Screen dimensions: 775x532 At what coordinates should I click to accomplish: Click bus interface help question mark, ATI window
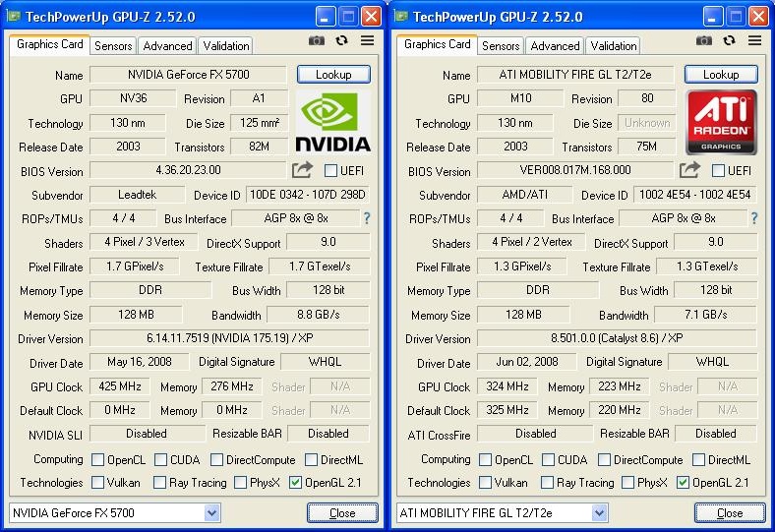[x=754, y=218]
